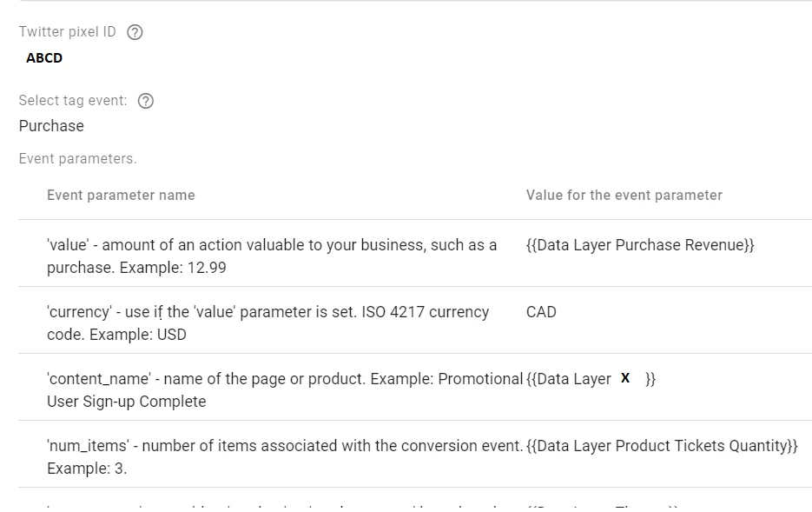Click the 'Event parameters.' section label

(x=77, y=159)
